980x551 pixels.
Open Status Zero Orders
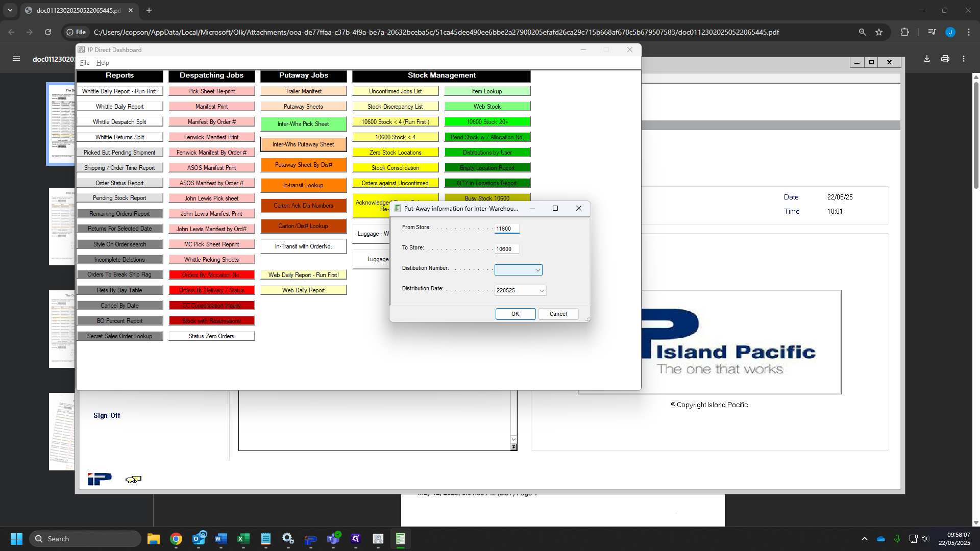(x=211, y=336)
